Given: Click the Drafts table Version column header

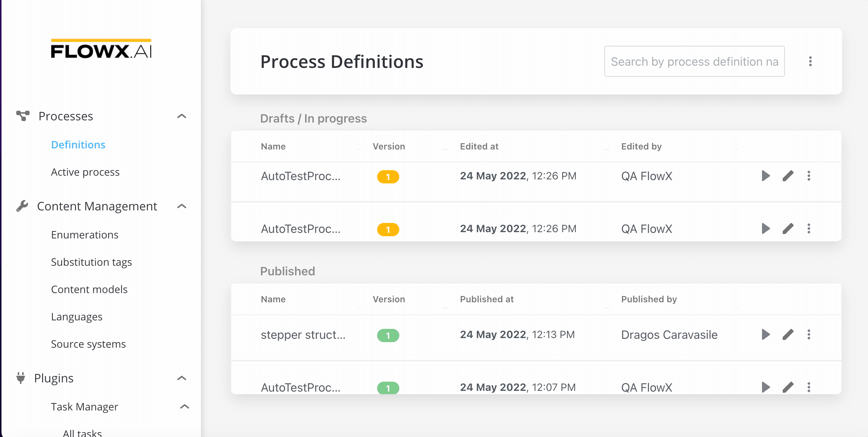Looking at the screenshot, I should pyautogui.click(x=389, y=147).
